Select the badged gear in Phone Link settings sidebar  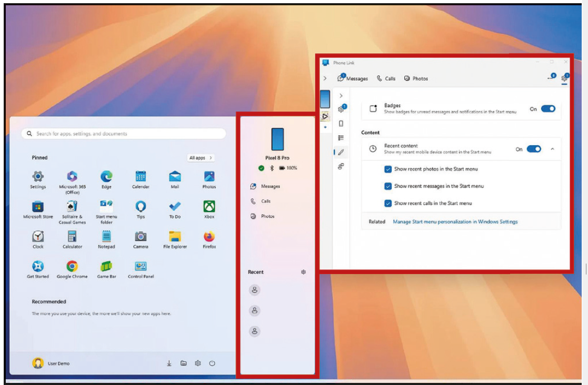coord(341,109)
